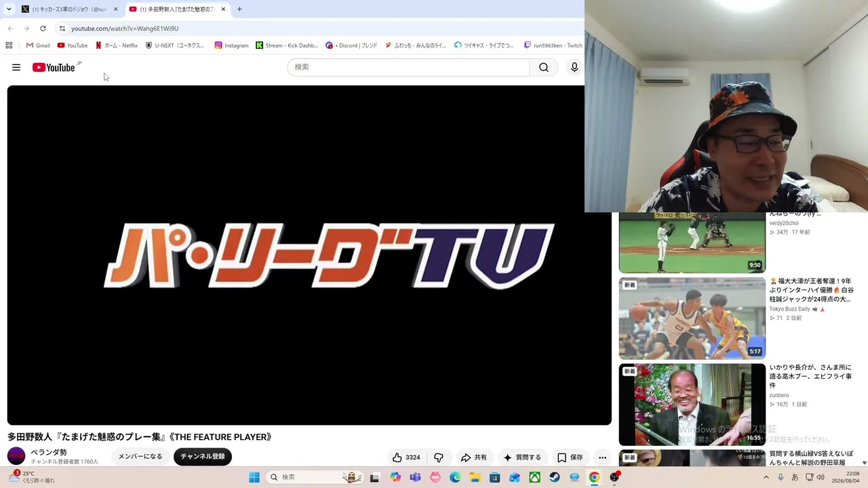
Task: Like the video with 3324 likes
Action: coord(406,457)
